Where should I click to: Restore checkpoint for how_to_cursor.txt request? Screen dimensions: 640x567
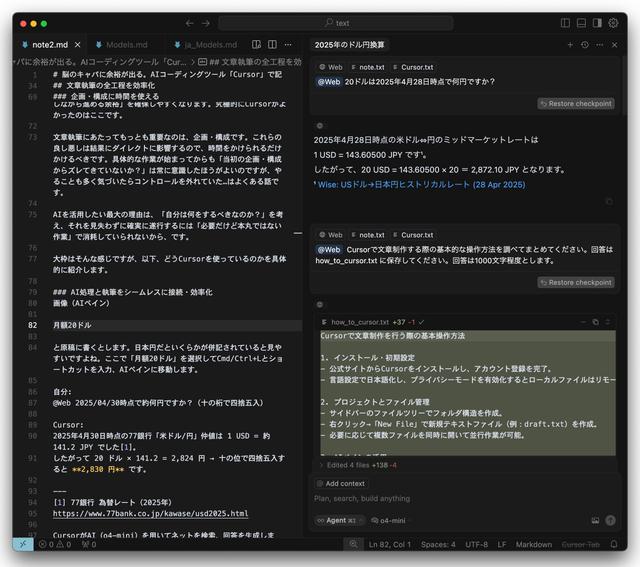(x=576, y=282)
